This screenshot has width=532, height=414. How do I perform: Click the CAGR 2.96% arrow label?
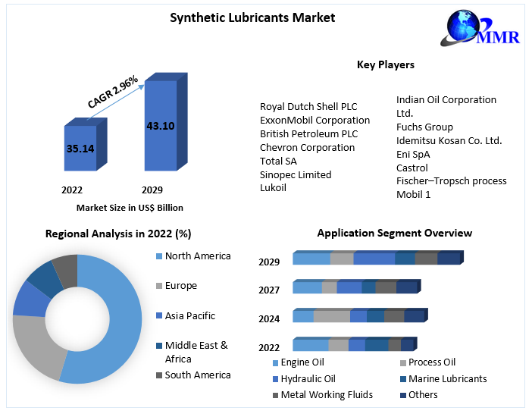pyautogui.click(x=113, y=92)
